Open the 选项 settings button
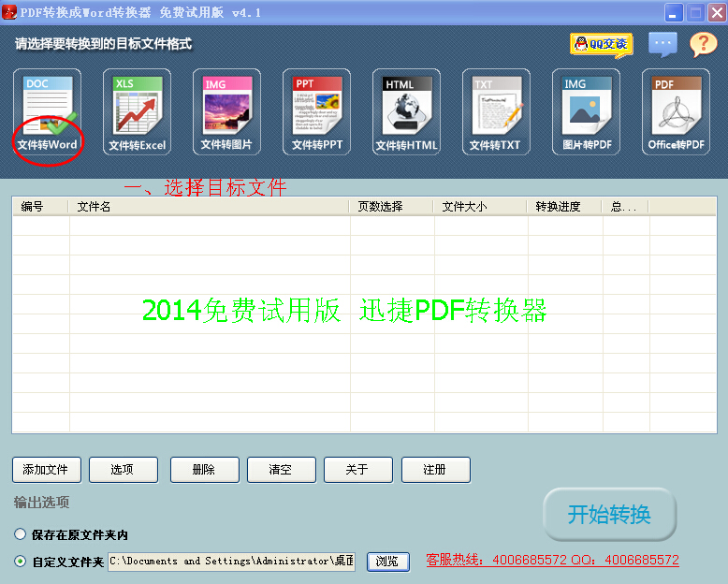Viewport: 728px width, 584px height. click(x=123, y=470)
